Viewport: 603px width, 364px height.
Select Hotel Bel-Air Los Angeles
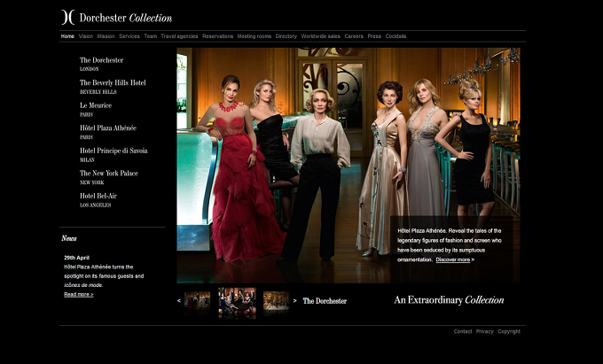pyautogui.click(x=98, y=199)
